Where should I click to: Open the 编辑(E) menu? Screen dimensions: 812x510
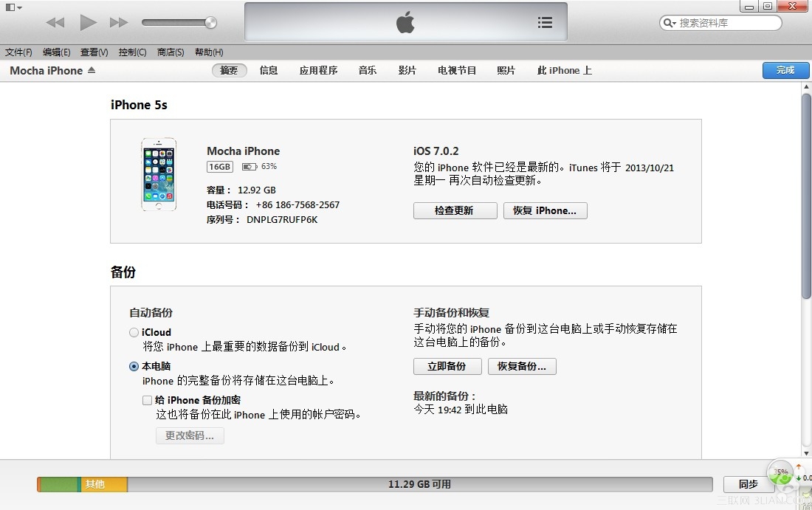pyautogui.click(x=56, y=52)
